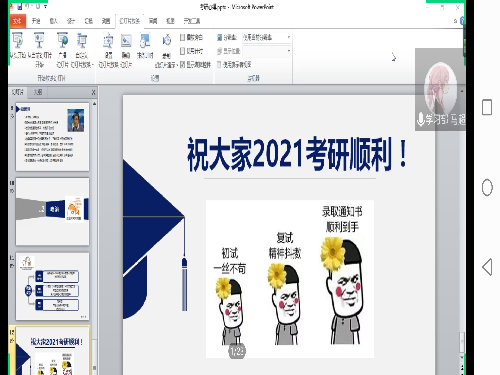Switch to the Review (审阅) ribbon tab
Screen dimensions: 500x375
(153, 21)
